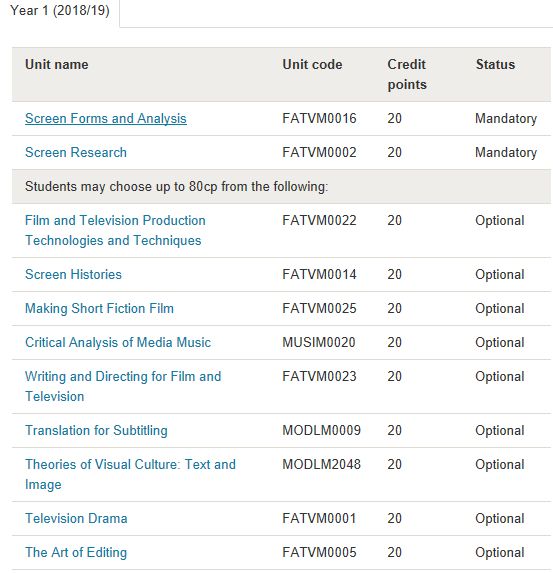The height and width of the screenshot is (573, 553).
Task: Click the Unit name column header
Action: pos(57,65)
